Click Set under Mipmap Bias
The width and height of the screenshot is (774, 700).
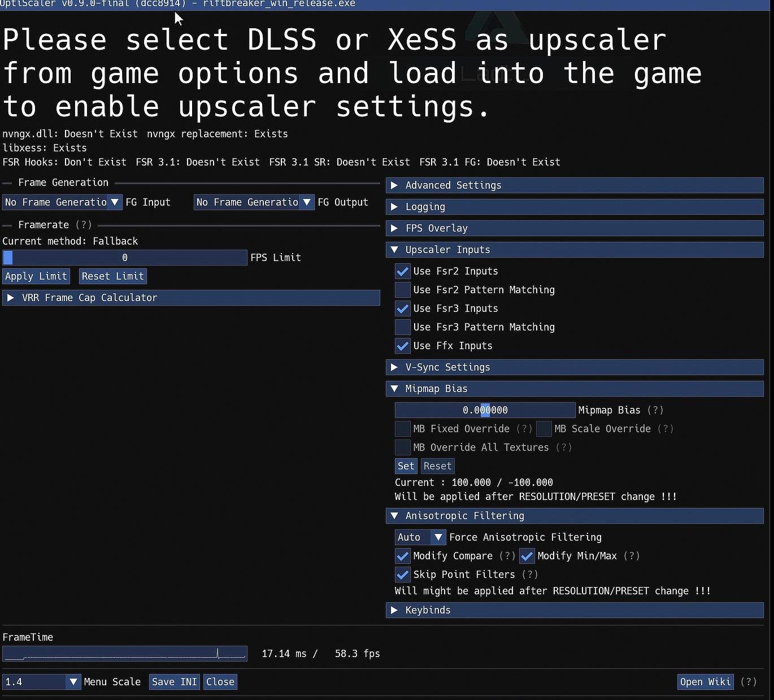pyautogui.click(x=406, y=466)
